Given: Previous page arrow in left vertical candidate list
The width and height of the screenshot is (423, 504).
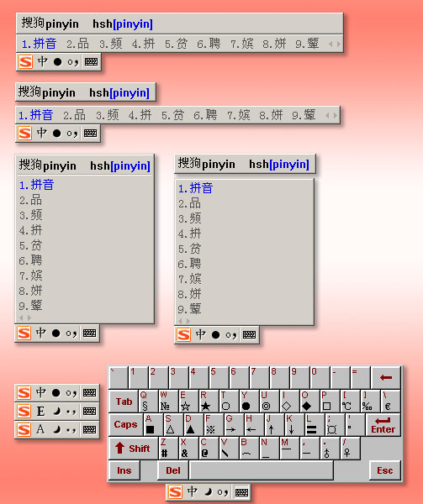Looking at the screenshot, I should (21, 318).
